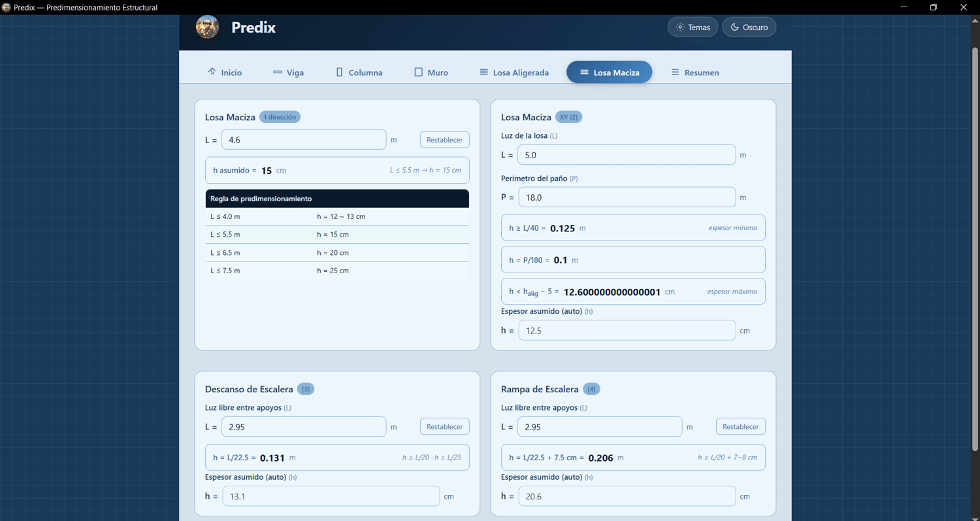Image resolution: width=980 pixels, height=521 pixels.
Task: Click the Perímetro del paño P field
Action: [x=627, y=197]
